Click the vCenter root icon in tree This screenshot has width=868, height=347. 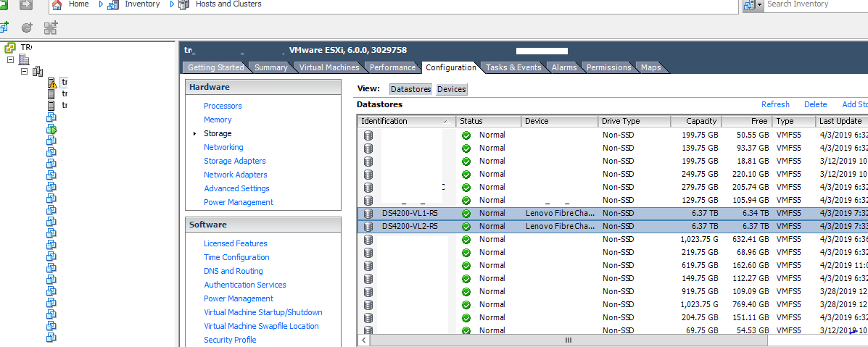pos(10,47)
